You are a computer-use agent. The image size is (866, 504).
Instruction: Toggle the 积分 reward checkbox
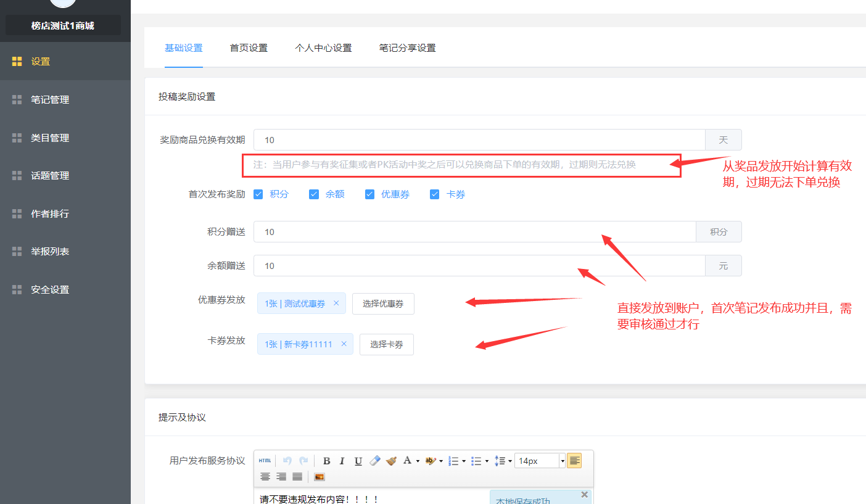258,194
